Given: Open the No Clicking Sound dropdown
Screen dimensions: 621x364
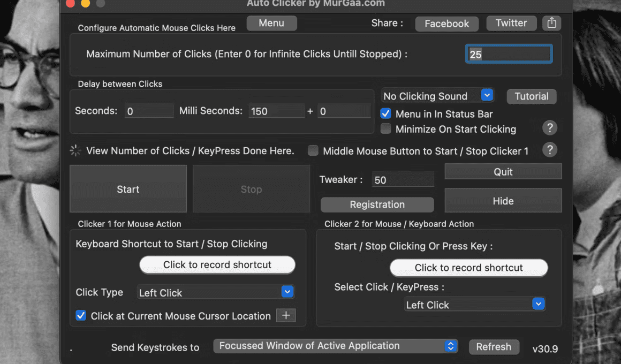Looking at the screenshot, I should click(437, 96).
